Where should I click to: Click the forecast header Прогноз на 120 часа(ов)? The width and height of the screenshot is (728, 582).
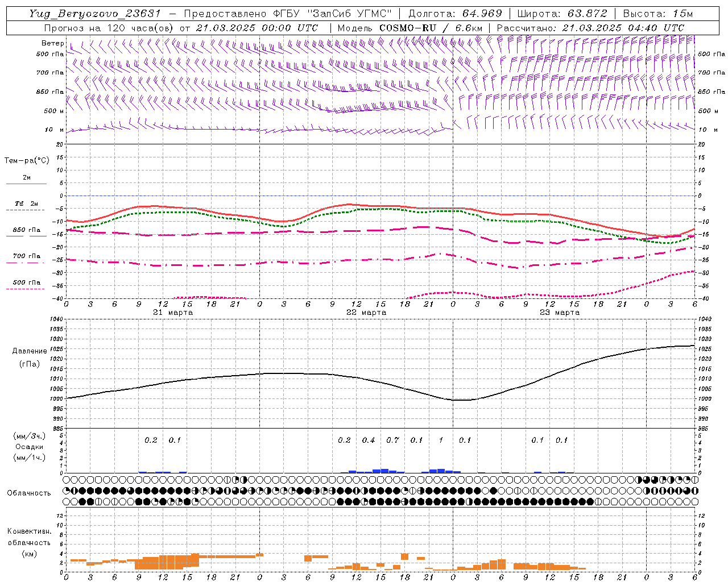coord(109,28)
